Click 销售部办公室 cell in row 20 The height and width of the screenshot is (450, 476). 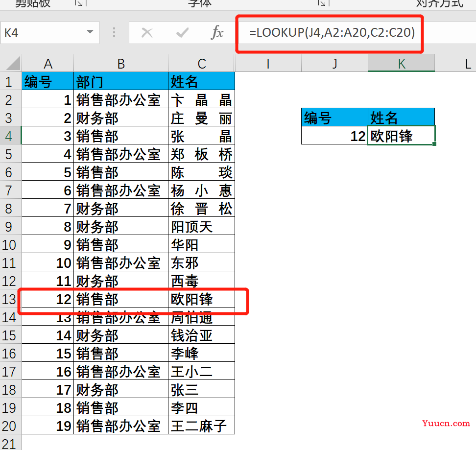[121, 426]
